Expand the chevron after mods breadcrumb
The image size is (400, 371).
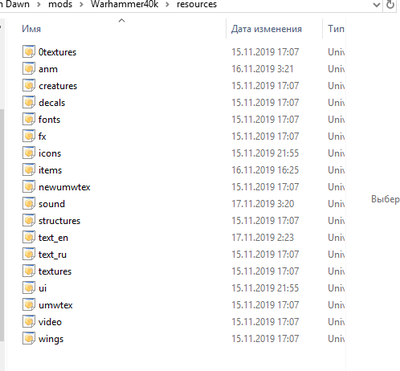pos(81,5)
